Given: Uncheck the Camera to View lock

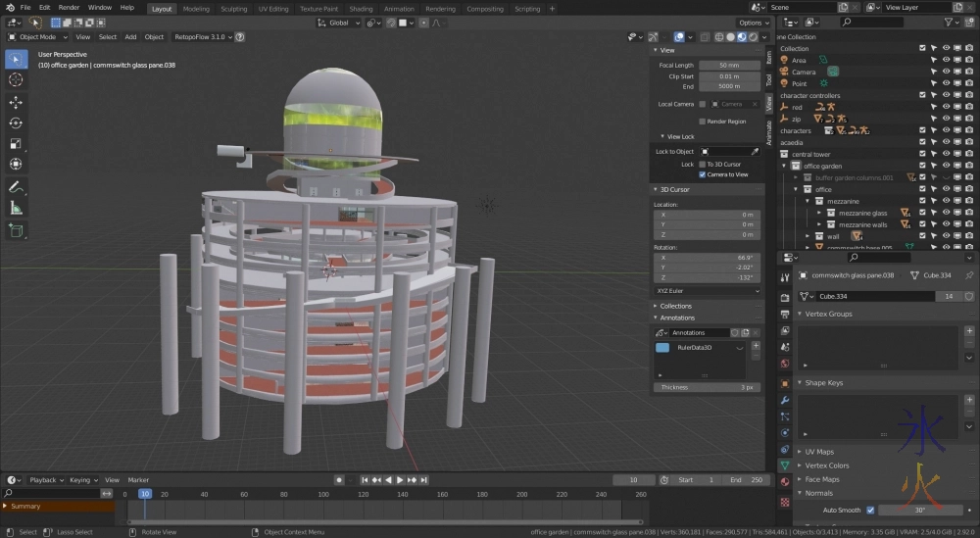Looking at the screenshot, I should pos(702,174).
